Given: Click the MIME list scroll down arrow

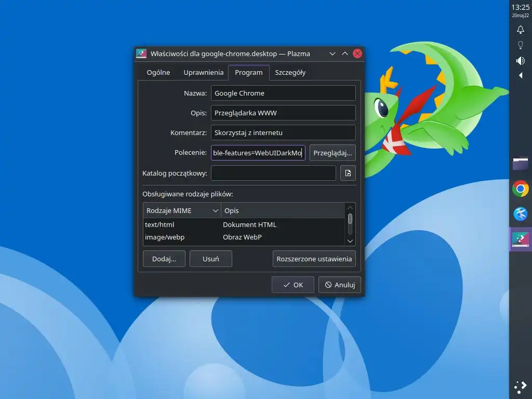Looking at the screenshot, I should tap(350, 241).
